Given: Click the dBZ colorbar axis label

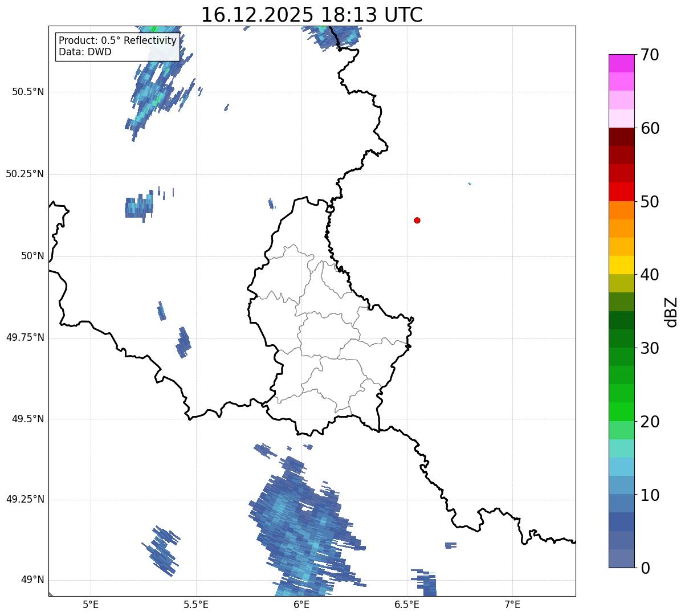Looking at the screenshot, I should pos(671,311).
